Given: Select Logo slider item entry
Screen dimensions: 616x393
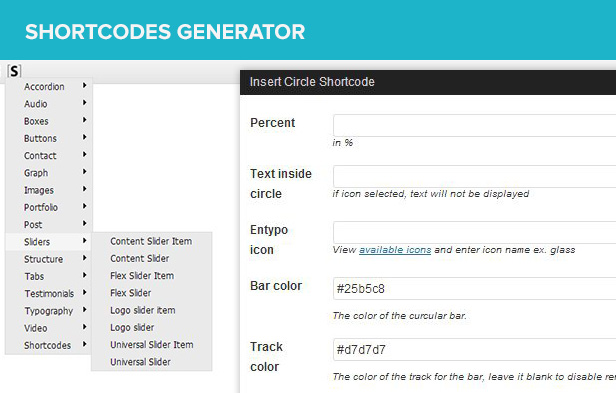Looking at the screenshot, I should [143, 310].
